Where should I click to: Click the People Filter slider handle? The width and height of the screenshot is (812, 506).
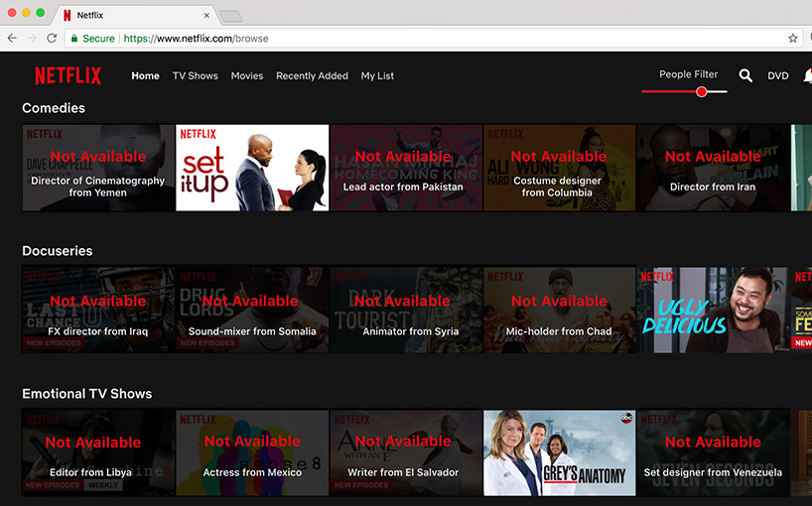[x=701, y=91]
